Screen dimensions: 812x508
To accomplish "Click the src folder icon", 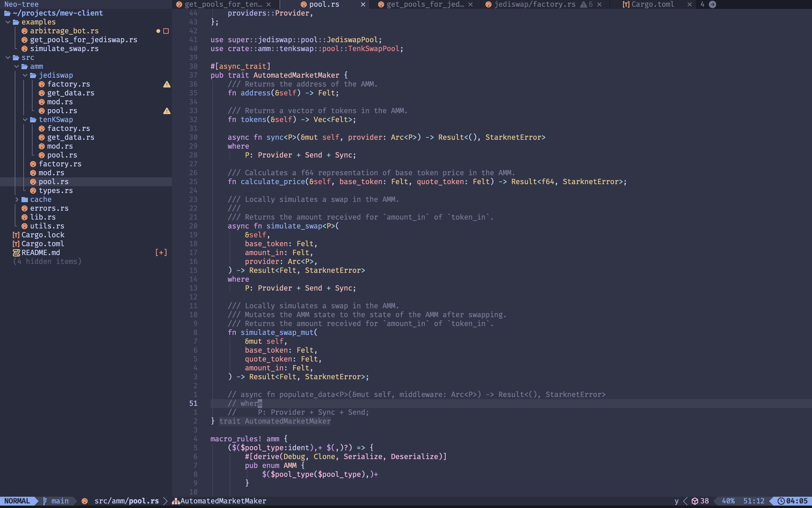I will point(16,58).
